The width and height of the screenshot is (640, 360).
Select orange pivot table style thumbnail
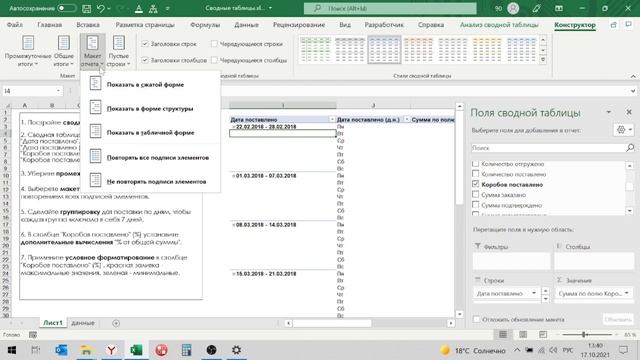418,50
